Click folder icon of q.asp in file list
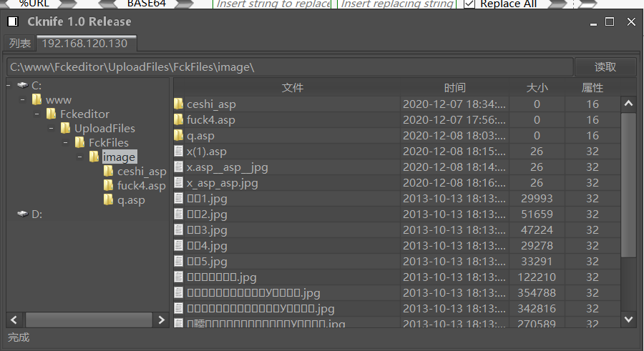The width and height of the screenshot is (644, 351). click(179, 135)
